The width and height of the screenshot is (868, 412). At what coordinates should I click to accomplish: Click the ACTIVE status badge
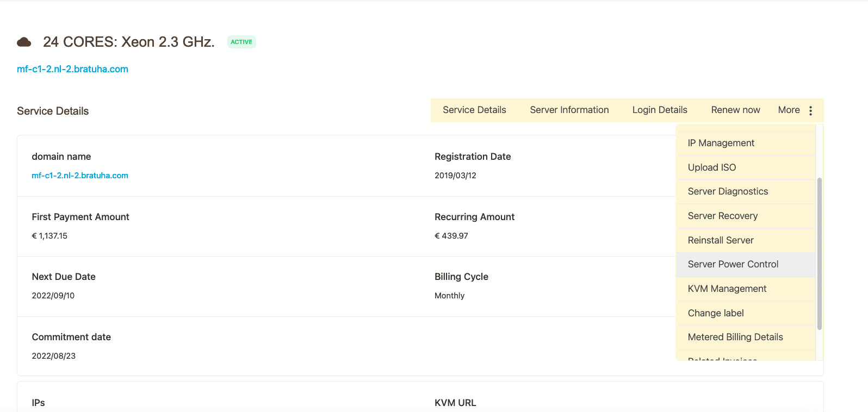(241, 42)
